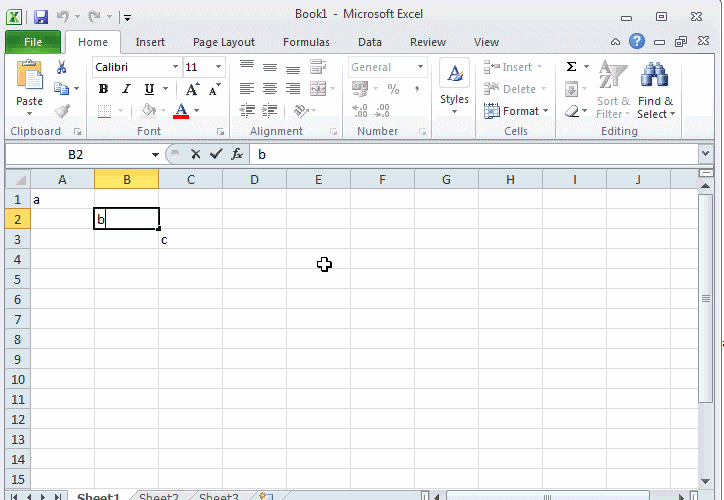This screenshot has height=500, width=724.
Task: Open the green File button
Action: [x=32, y=42]
